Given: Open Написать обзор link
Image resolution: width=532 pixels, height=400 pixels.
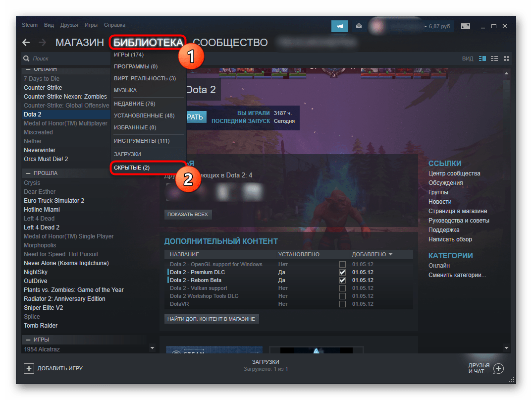Looking at the screenshot, I should (x=450, y=239).
